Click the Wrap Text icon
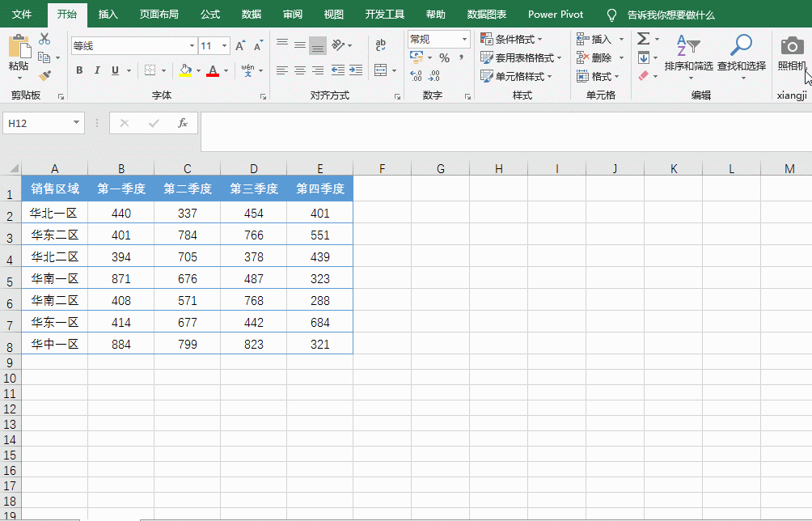This screenshot has width=812, height=521. coord(381,45)
